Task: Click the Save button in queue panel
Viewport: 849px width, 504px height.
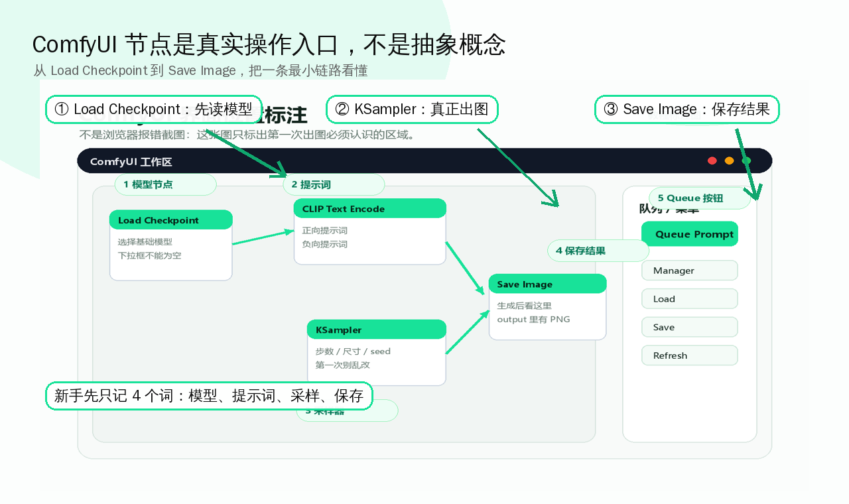Action: pyautogui.click(x=690, y=328)
